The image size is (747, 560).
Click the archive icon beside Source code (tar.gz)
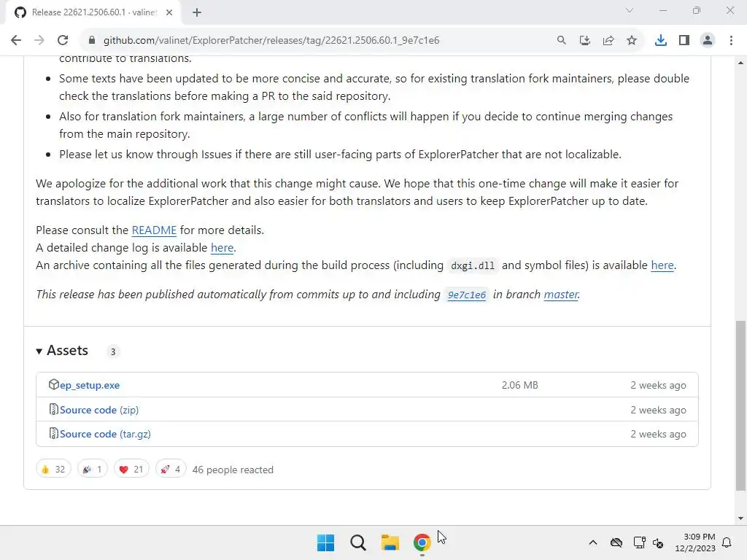pyautogui.click(x=53, y=433)
